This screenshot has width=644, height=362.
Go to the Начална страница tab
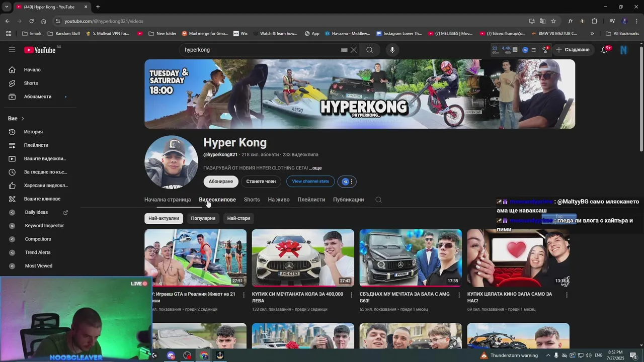[168, 200]
